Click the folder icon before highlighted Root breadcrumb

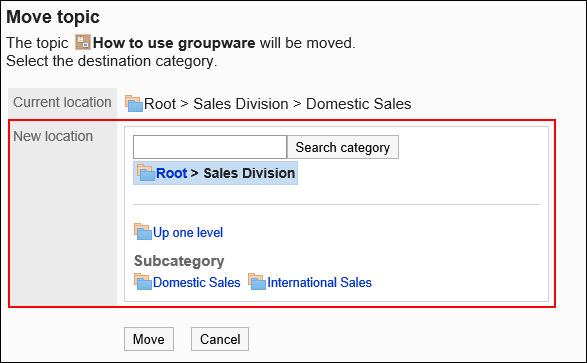[146, 173]
